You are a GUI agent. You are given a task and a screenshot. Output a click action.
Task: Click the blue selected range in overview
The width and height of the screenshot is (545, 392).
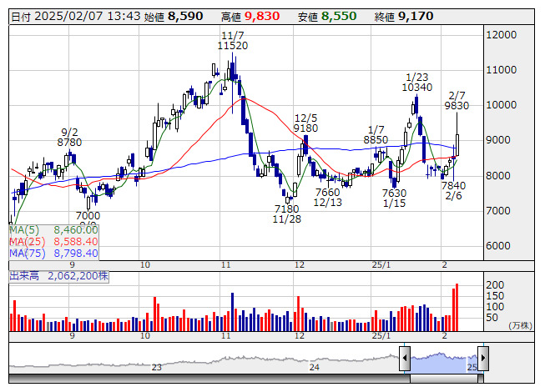click(444, 364)
